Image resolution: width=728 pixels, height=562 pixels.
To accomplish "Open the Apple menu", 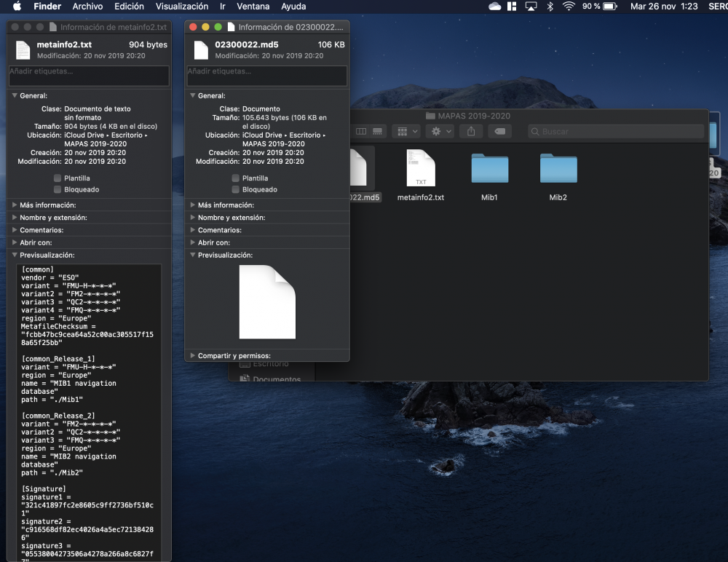I will [x=17, y=6].
